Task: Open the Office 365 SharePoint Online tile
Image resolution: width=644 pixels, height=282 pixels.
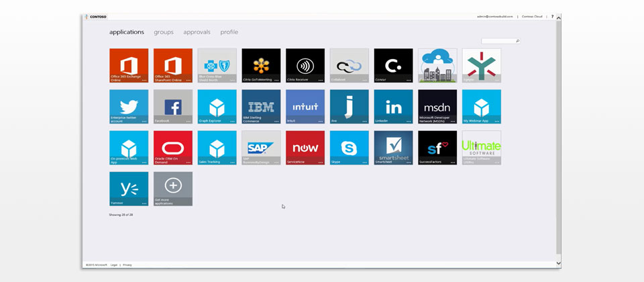Action: click(x=173, y=66)
